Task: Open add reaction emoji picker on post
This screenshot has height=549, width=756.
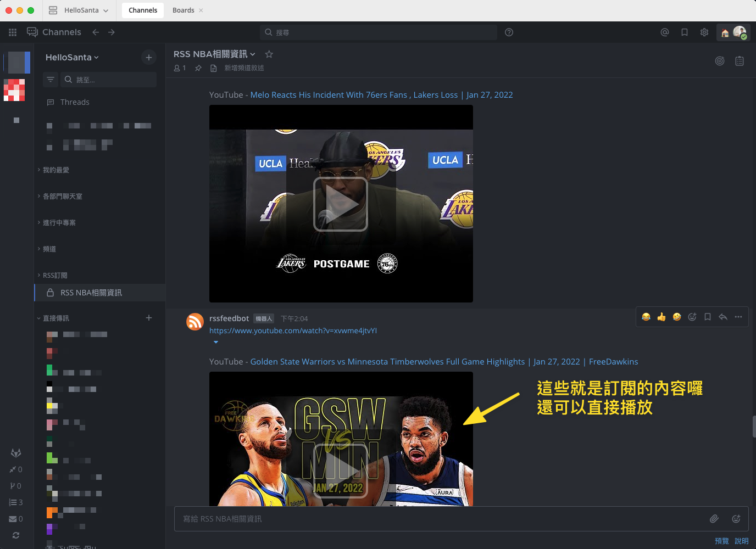Action: [x=692, y=317]
